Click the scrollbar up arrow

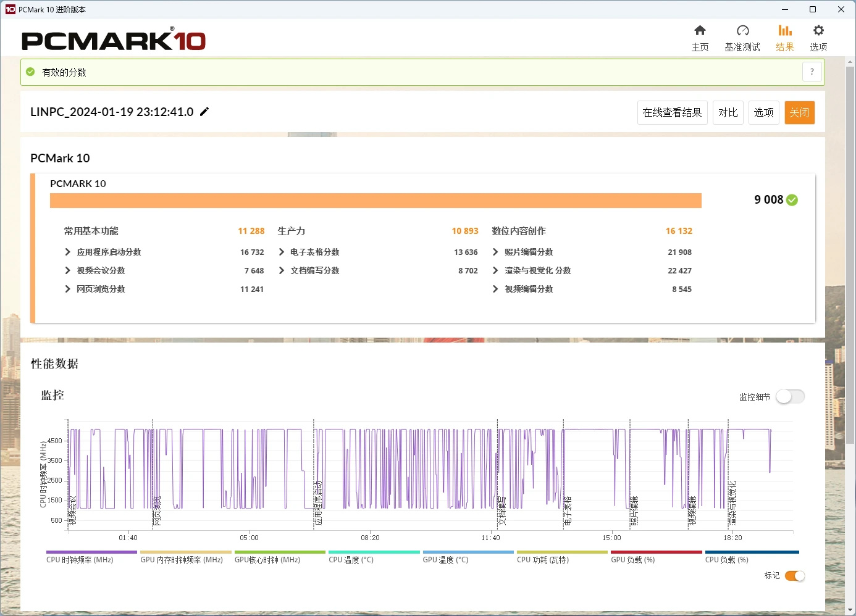click(850, 61)
